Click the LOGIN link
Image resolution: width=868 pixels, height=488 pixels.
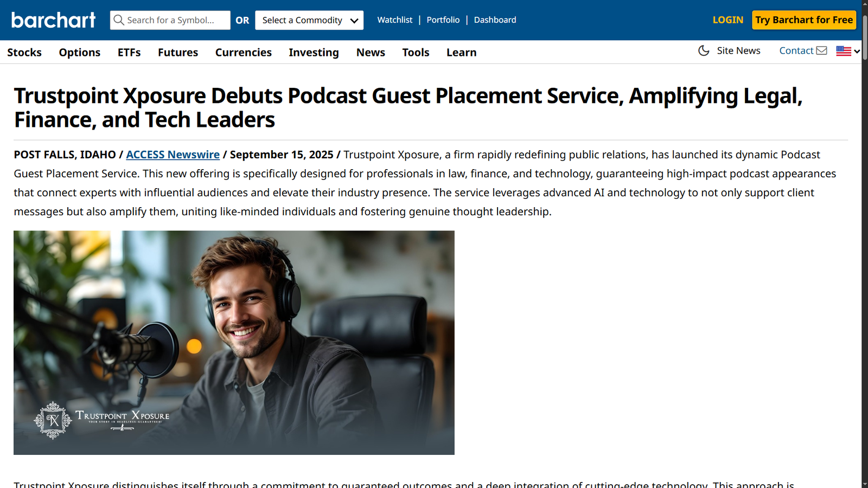click(727, 20)
